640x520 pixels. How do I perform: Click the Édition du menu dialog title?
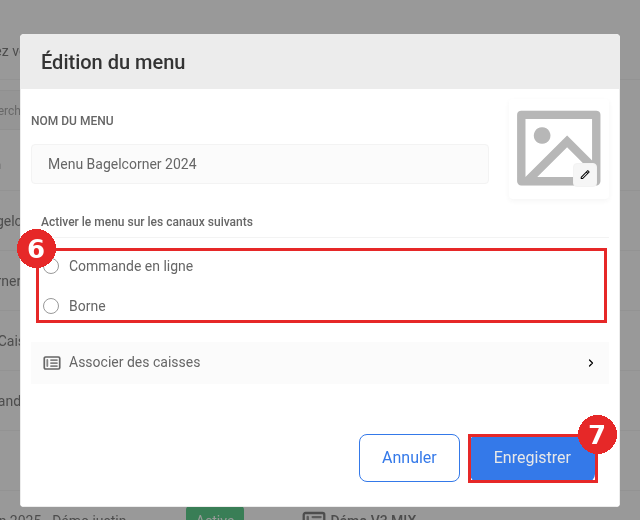113,62
